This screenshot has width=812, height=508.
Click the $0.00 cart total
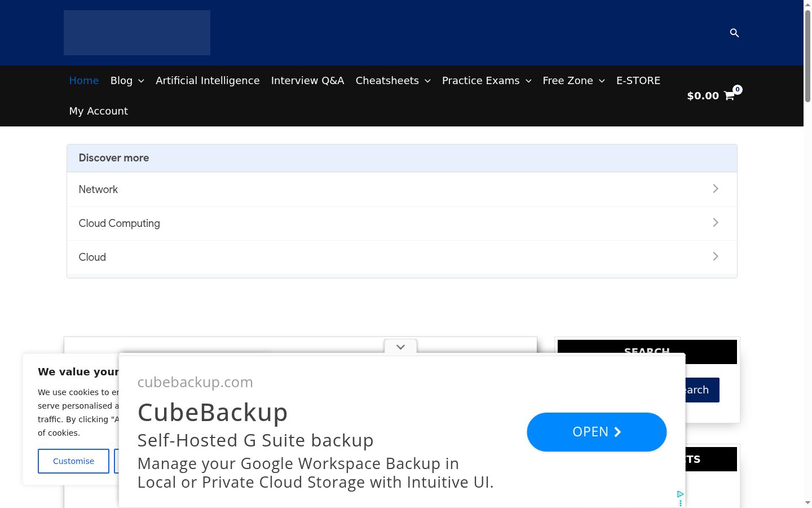coord(703,96)
